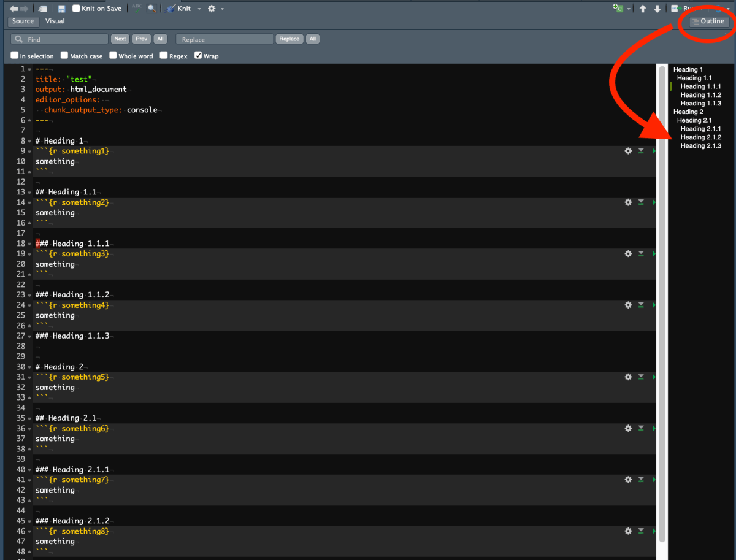736x560 pixels.
Task: Save the document with the save icon
Action: 61,8
